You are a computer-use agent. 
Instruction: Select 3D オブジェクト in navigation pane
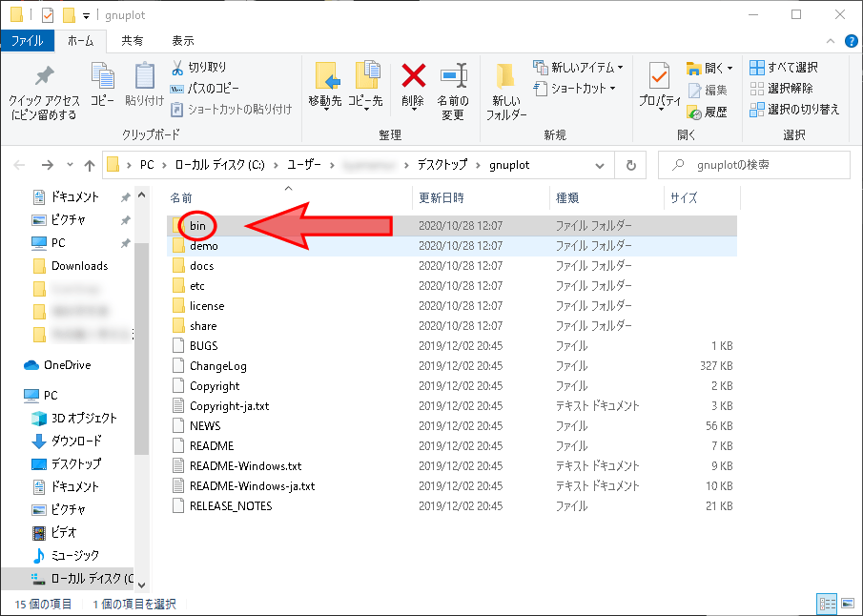click(74, 418)
